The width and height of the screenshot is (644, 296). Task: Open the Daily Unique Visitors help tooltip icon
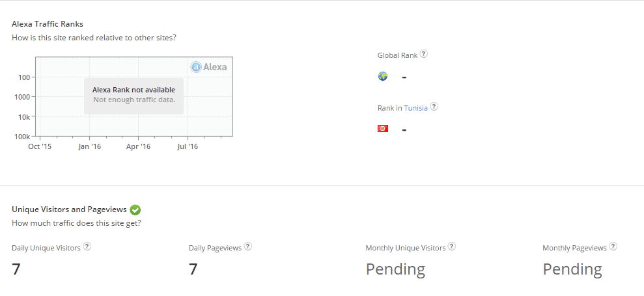tap(87, 247)
